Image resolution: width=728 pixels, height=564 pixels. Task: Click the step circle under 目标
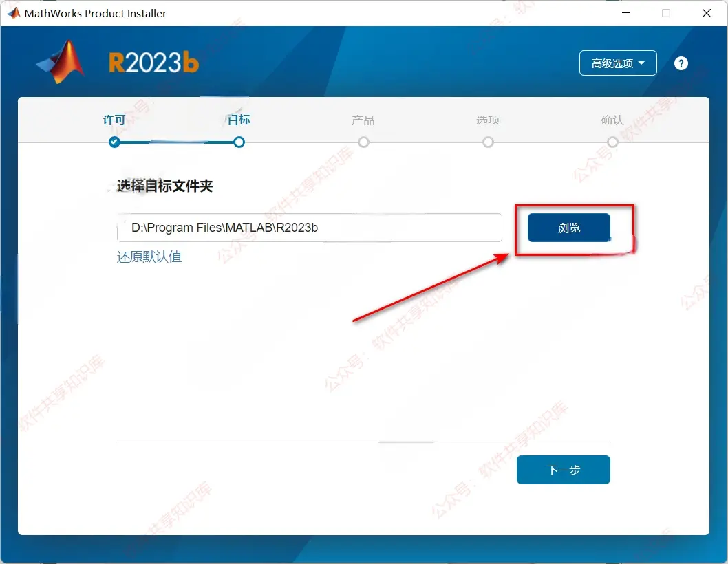click(239, 142)
